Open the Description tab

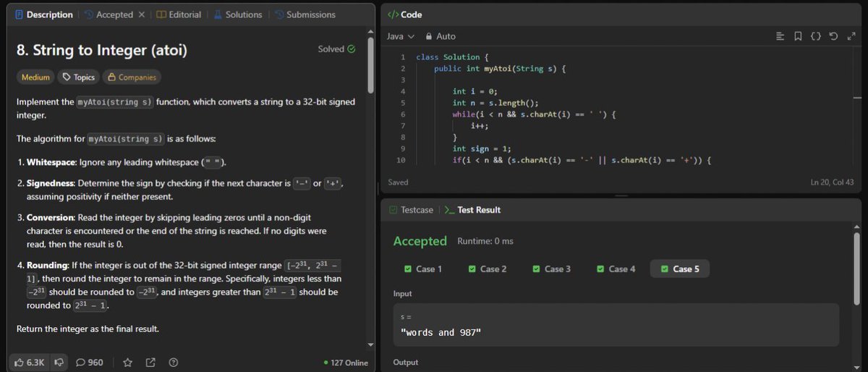43,14
